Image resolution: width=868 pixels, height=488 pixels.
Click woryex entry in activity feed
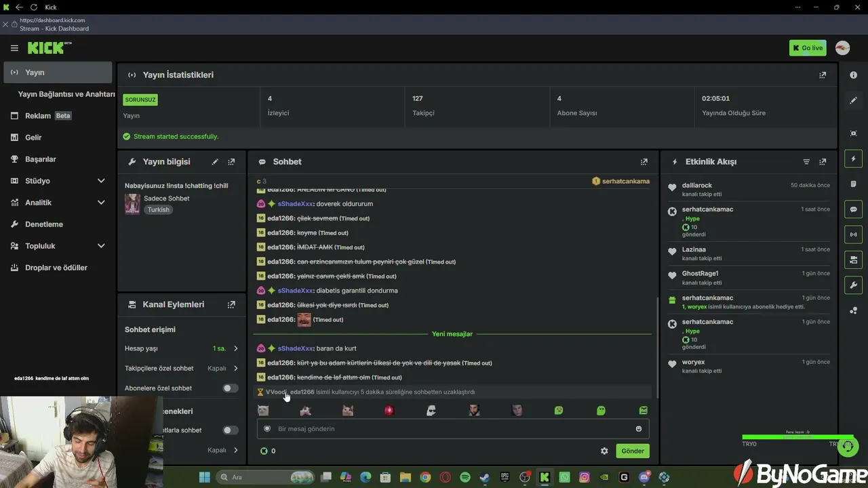tap(694, 362)
